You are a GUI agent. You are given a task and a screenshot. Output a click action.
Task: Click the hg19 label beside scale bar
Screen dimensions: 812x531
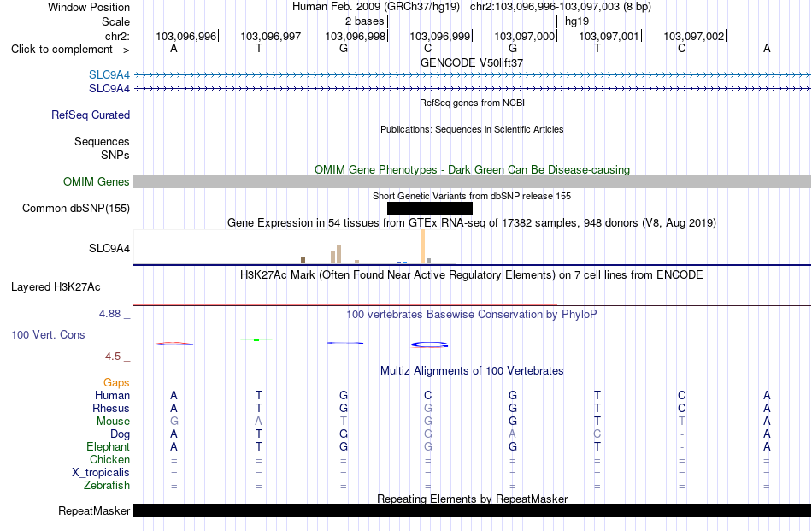click(576, 21)
